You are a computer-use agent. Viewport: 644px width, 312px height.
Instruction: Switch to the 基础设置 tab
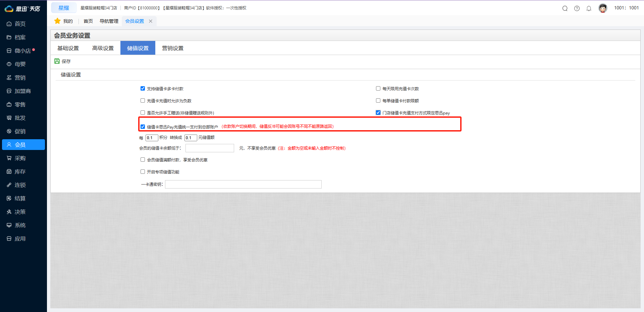(68, 48)
